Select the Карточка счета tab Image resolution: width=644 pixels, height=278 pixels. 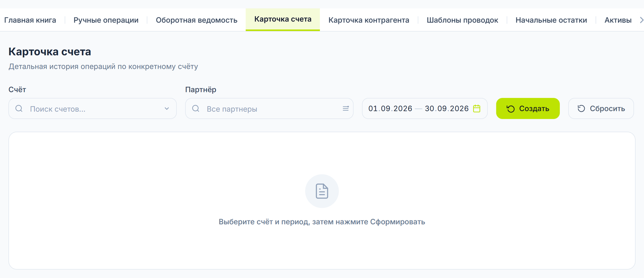coord(283,19)
